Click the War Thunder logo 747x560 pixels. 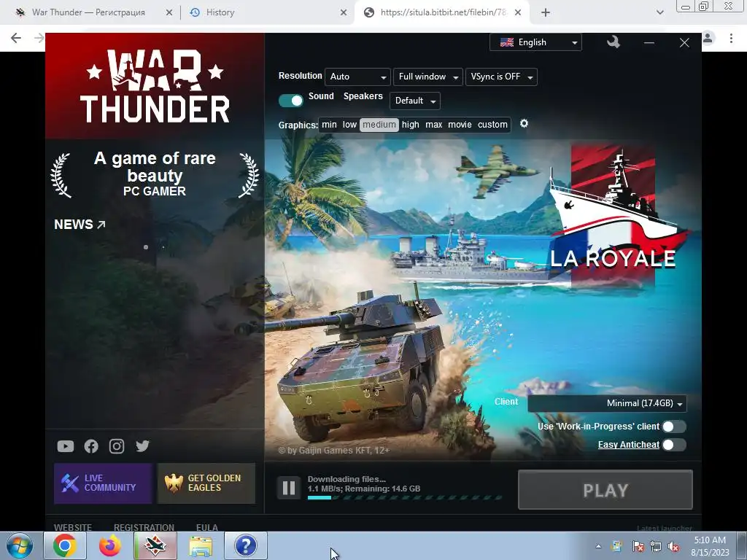155,86
